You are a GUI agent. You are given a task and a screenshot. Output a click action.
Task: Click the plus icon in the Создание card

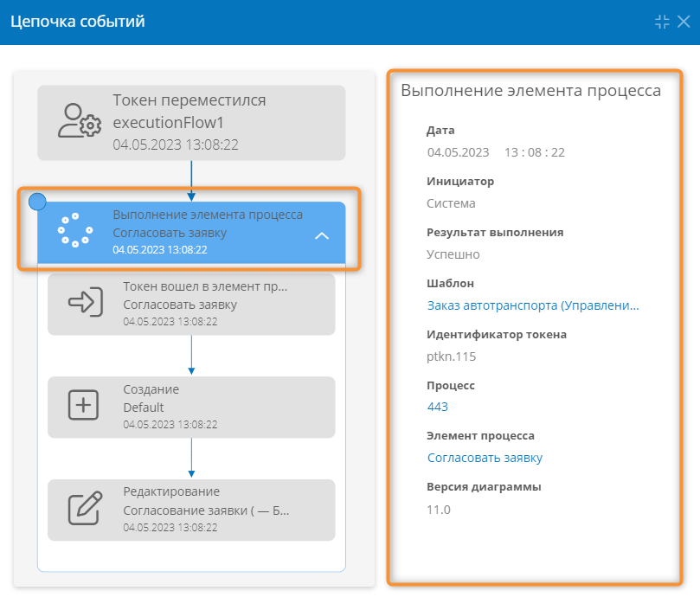(x=83, y=405)
